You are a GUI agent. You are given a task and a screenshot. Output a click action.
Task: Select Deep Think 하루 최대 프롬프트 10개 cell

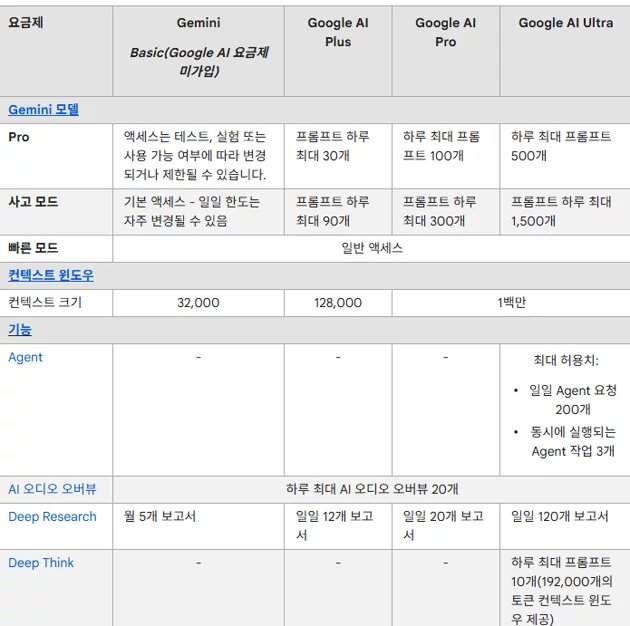[565, 588]
